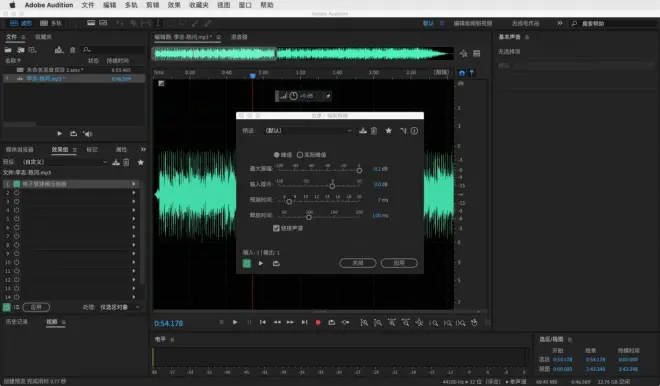Toggle loop playback in Files panel preview

[74, 133]
